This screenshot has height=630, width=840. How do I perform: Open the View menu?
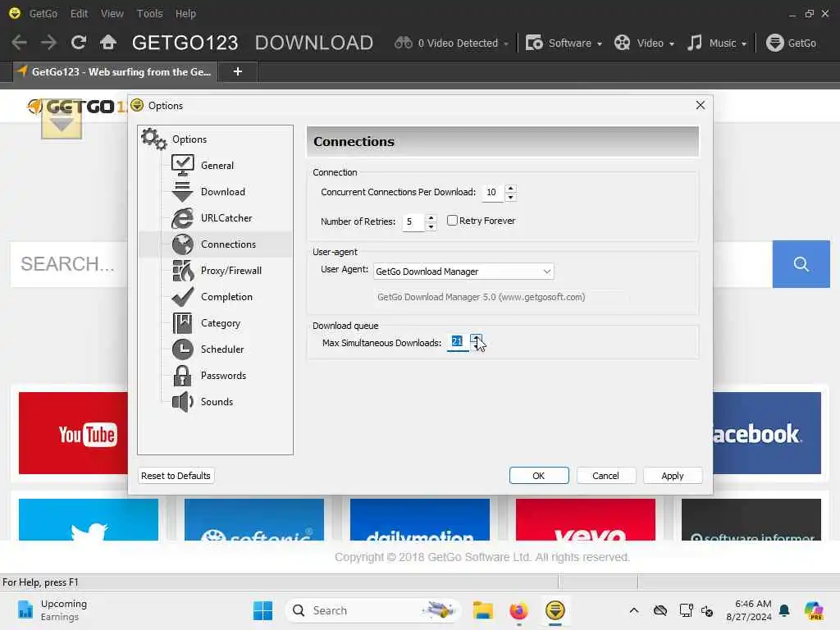click(112, 13)
